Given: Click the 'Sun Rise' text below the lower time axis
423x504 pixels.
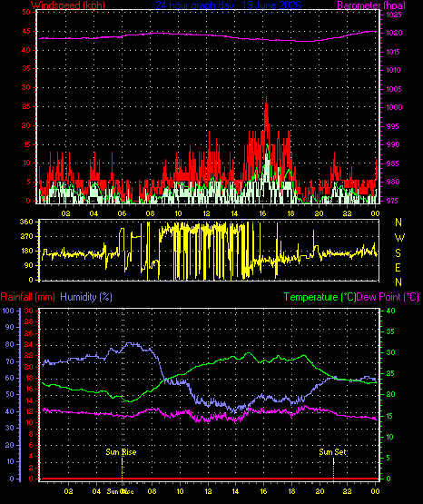Looking at the screenshot, I should click(120, 491).
